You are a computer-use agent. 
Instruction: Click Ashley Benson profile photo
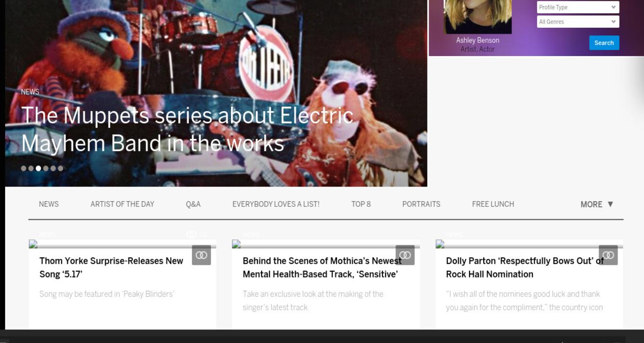pos(478,16)
